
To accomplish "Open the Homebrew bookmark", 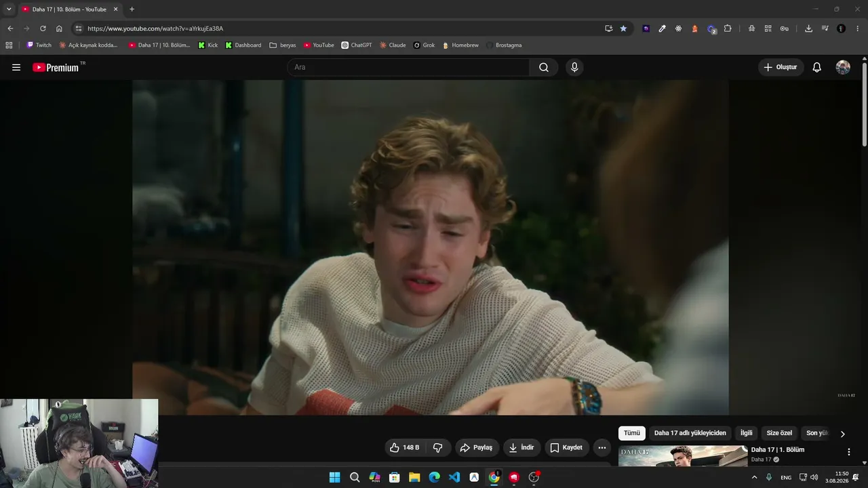I will pyautogui.click(x=460, y=45).
